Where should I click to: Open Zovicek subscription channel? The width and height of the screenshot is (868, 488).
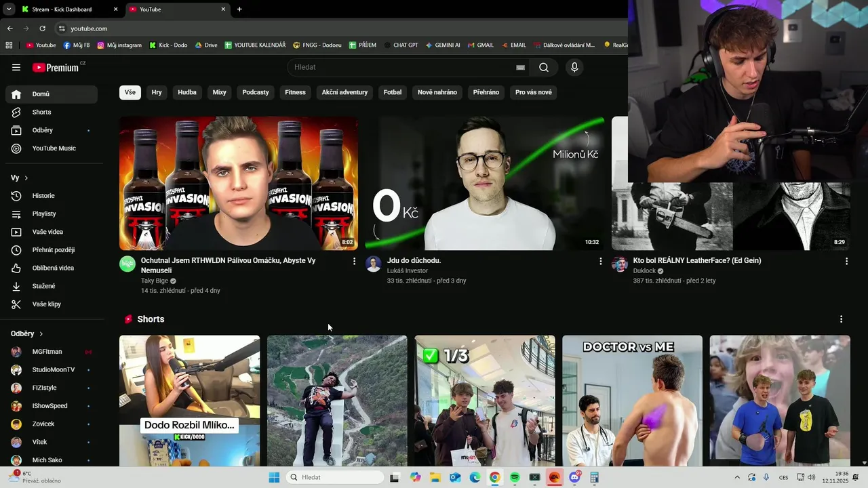point(52,424)
